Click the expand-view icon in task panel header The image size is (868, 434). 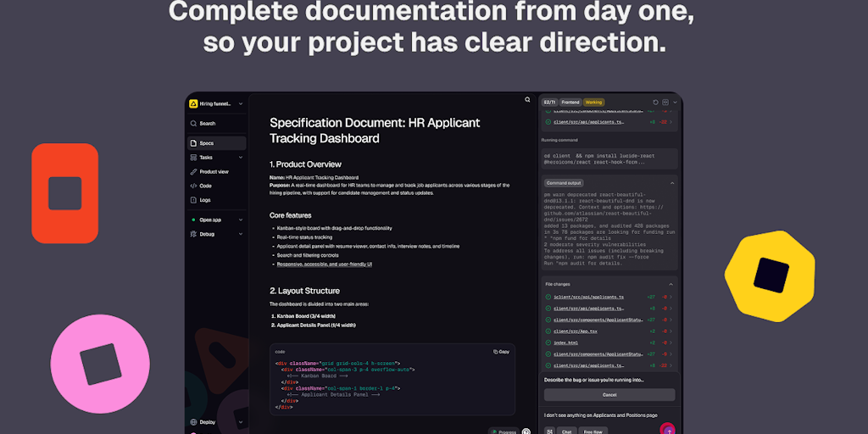point(665,103)
